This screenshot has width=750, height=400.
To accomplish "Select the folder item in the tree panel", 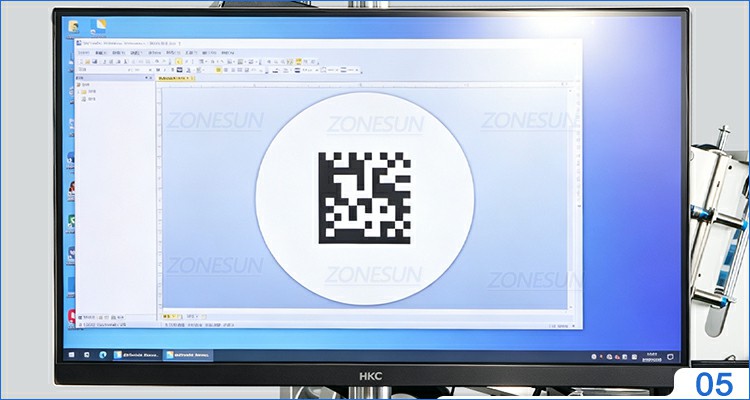I will click(x=88, y=91).
